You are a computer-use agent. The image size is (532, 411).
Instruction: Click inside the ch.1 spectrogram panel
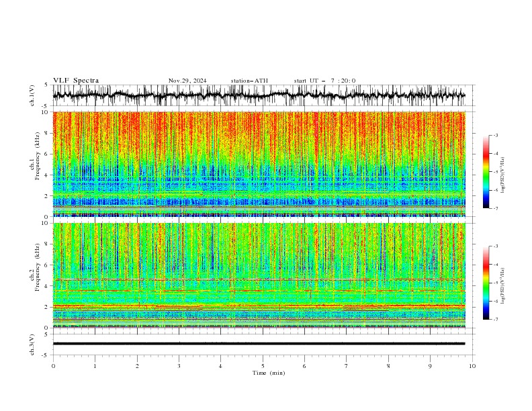tap(259, 164)
